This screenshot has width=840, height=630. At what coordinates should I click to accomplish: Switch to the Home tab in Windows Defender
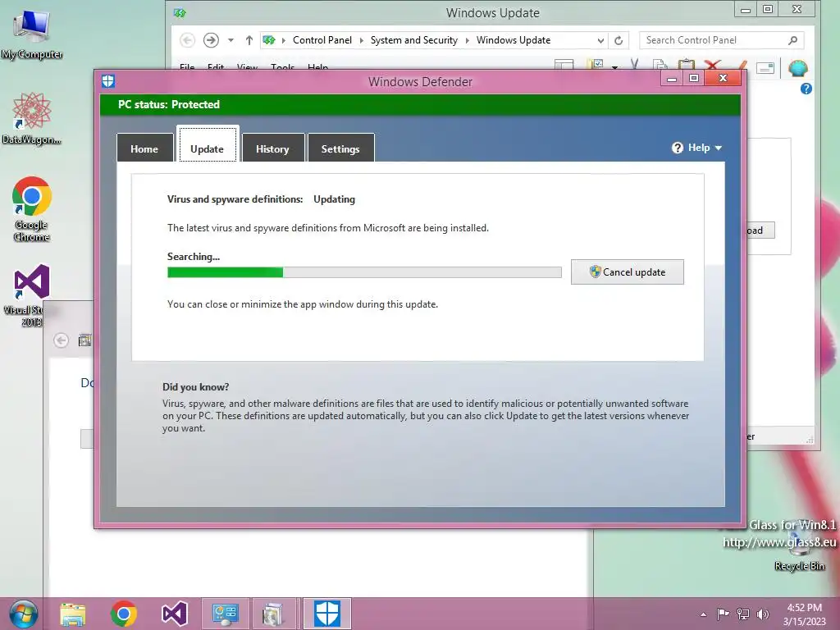pos(144,148)
